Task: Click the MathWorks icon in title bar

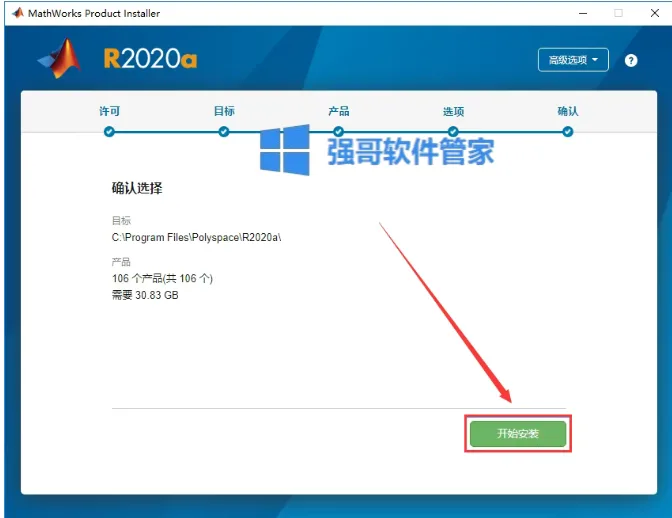Action: (18, 13)
